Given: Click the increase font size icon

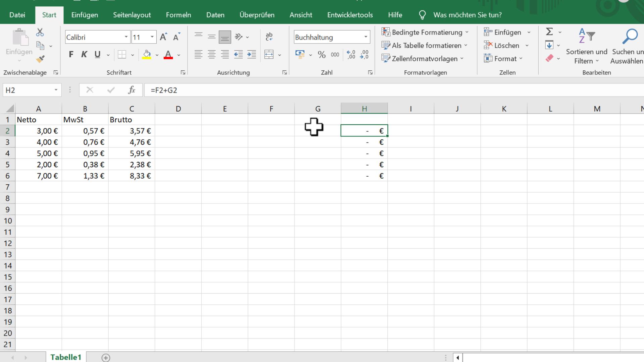Looking at the screenshot, I should point(163,37).
